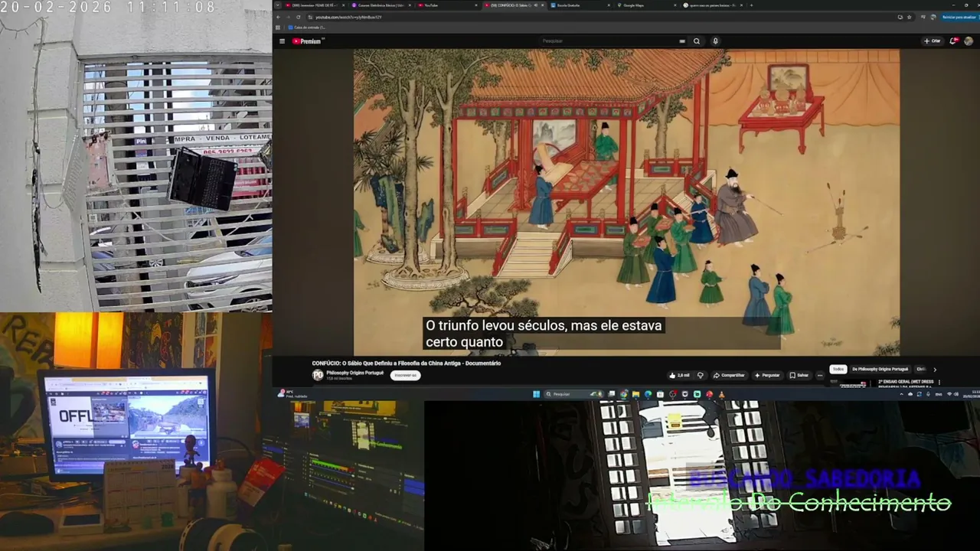Image resolution: width=980 pixels, height=551 pixels.
Task: Go to YouTube Premium home logo
Action: click(x=307, y=41)
